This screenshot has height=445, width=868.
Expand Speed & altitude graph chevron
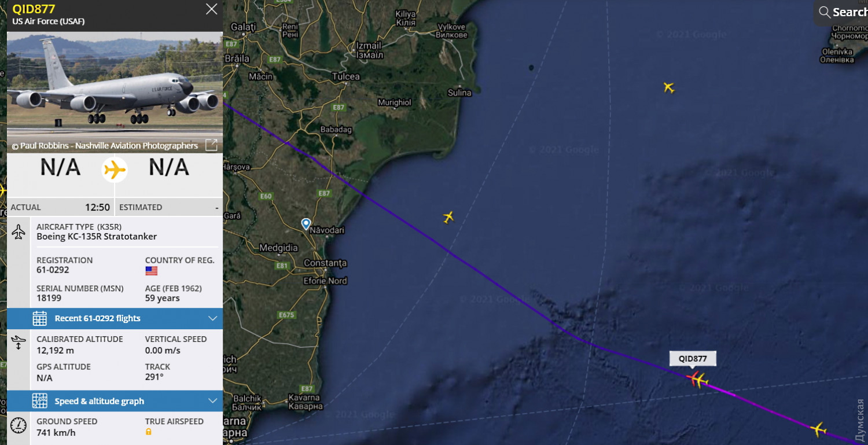212,400
